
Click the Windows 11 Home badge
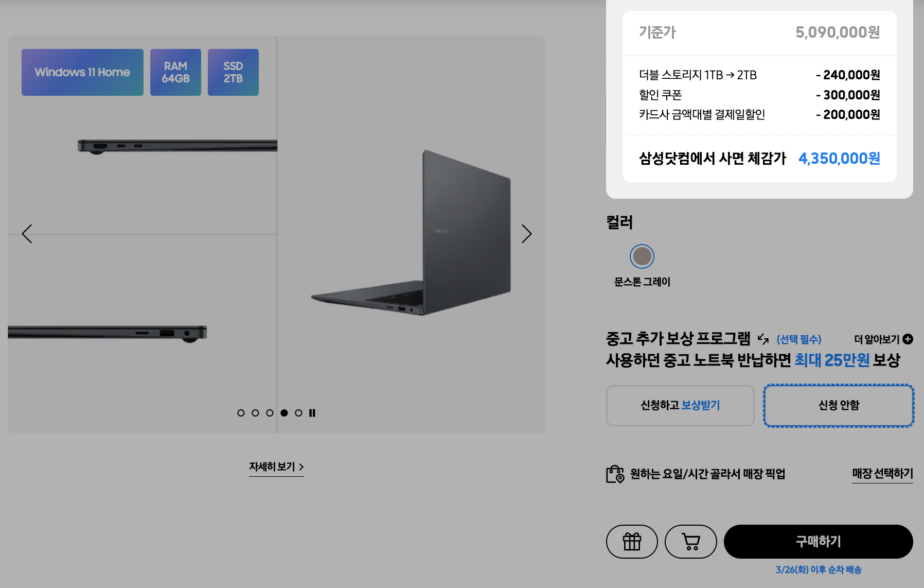[x=82, y=72]
